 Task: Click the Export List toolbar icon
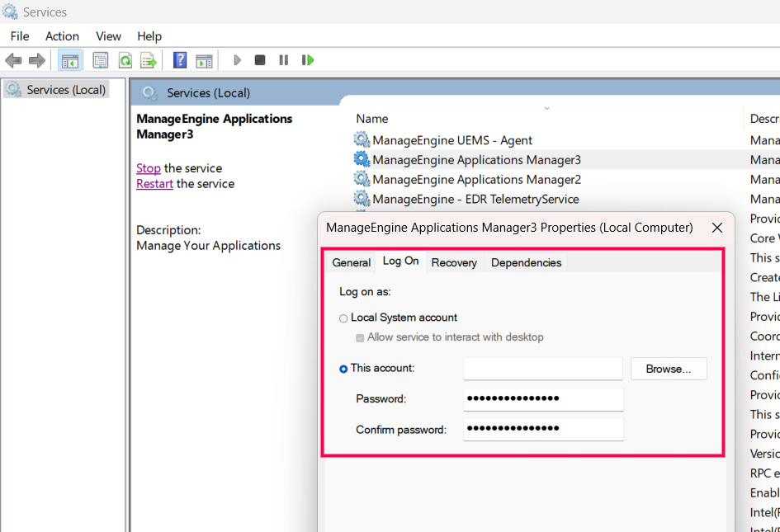[x=148, y=60]
